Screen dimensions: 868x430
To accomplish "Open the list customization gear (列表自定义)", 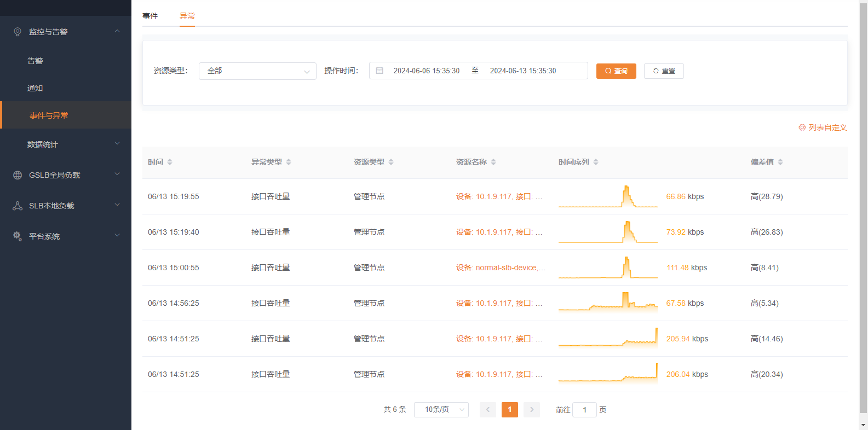I will point(802,127).
